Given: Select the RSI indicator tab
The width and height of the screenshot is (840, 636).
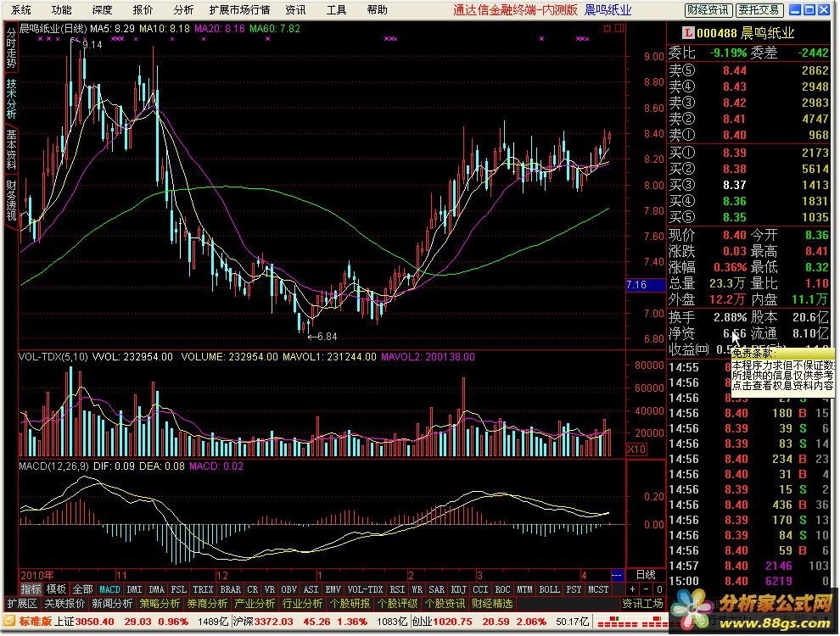Looking at the screenshot, I should pyautogui.click(x=397, y=589).
